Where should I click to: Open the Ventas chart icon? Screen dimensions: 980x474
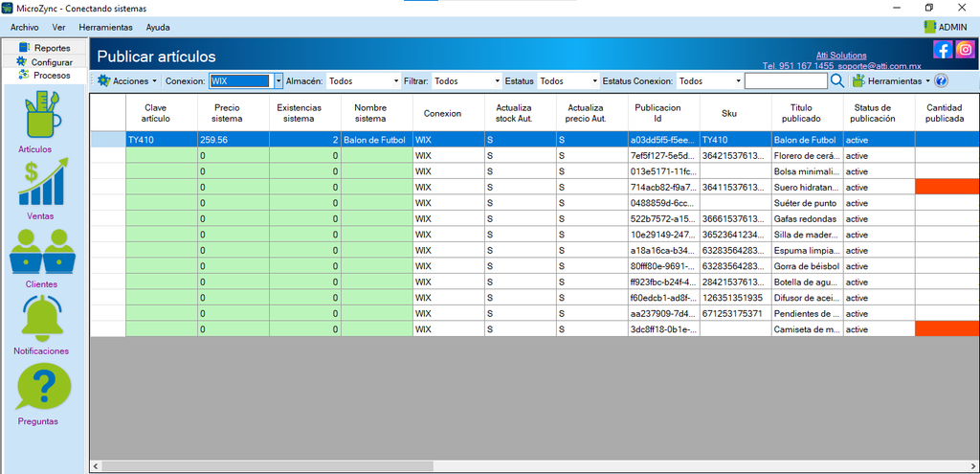click(43, 182)
